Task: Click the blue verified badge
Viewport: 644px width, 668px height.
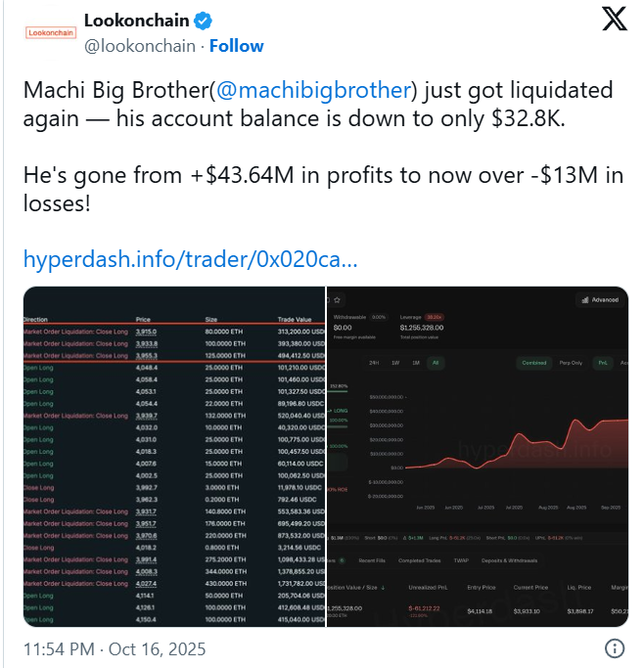Action: click(x=197, y=21)
